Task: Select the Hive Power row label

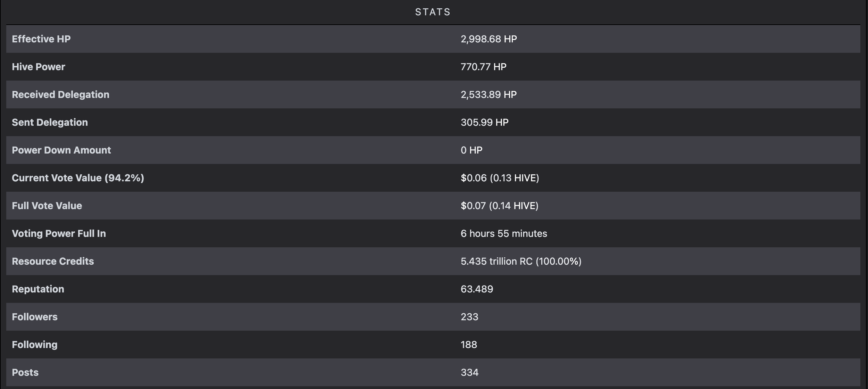Action: pos(39,67)
